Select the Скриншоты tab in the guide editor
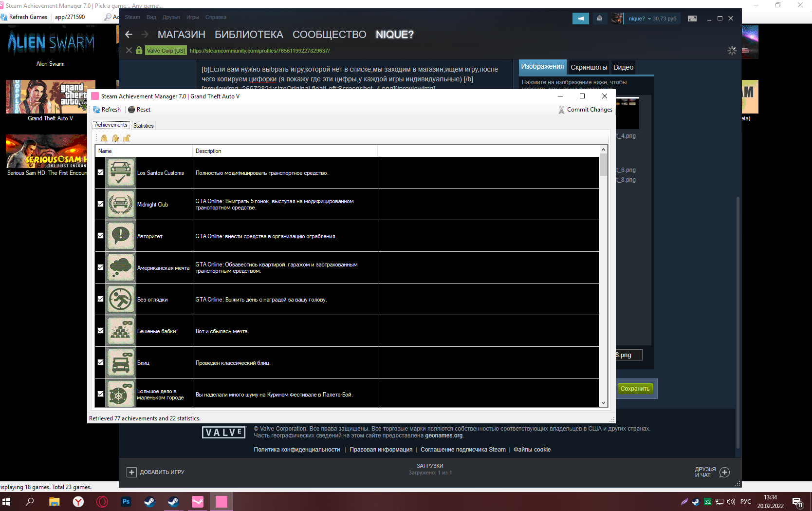 point(589,67)
